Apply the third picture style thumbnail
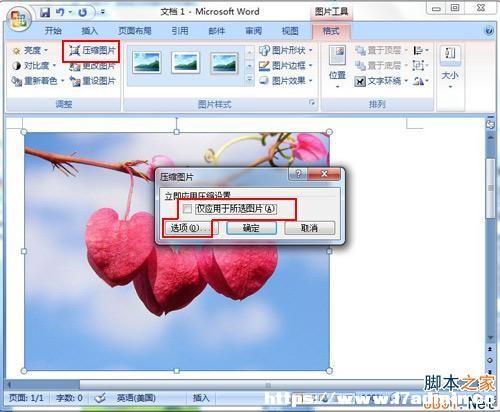The width and height of the screenshot is (500, 412). pos(224,63)
